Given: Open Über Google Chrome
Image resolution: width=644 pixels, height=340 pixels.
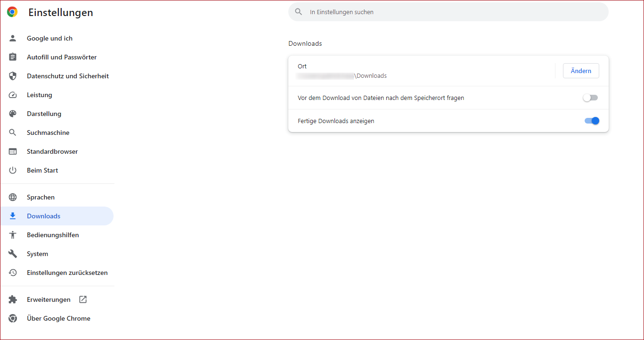Looking at the screenshot, I should click(x=58, y=318).
